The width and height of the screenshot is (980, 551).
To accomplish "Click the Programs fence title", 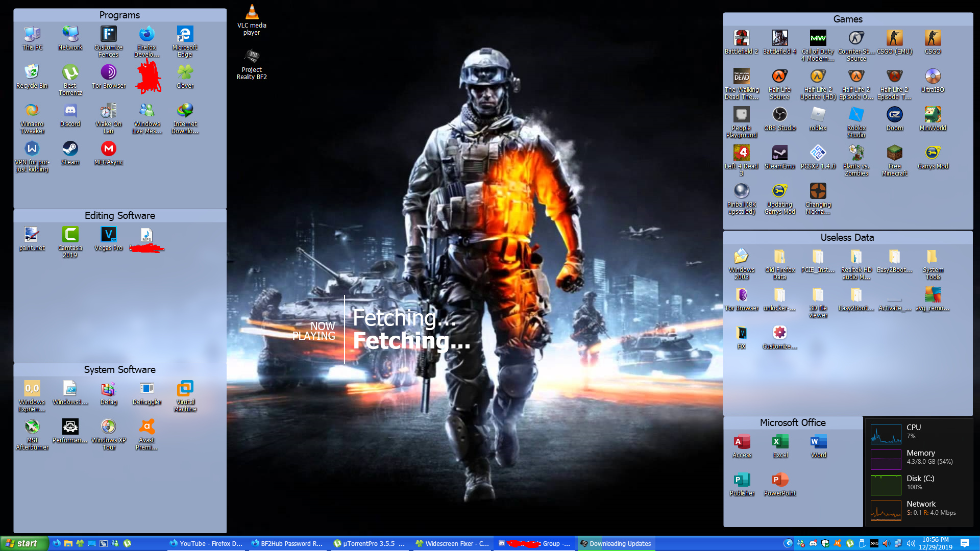I will (119, 15).
